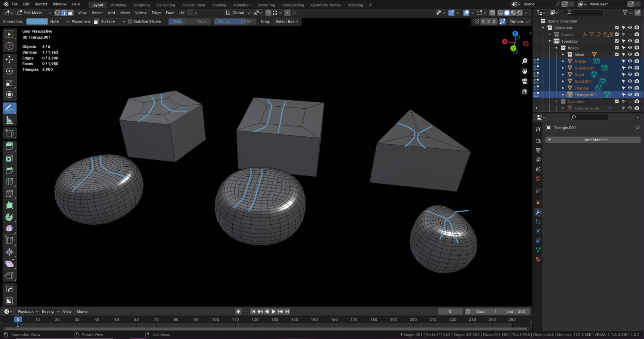Activate the Rip Region tool
Screen dimensions: 644x339
pos(10,275)
